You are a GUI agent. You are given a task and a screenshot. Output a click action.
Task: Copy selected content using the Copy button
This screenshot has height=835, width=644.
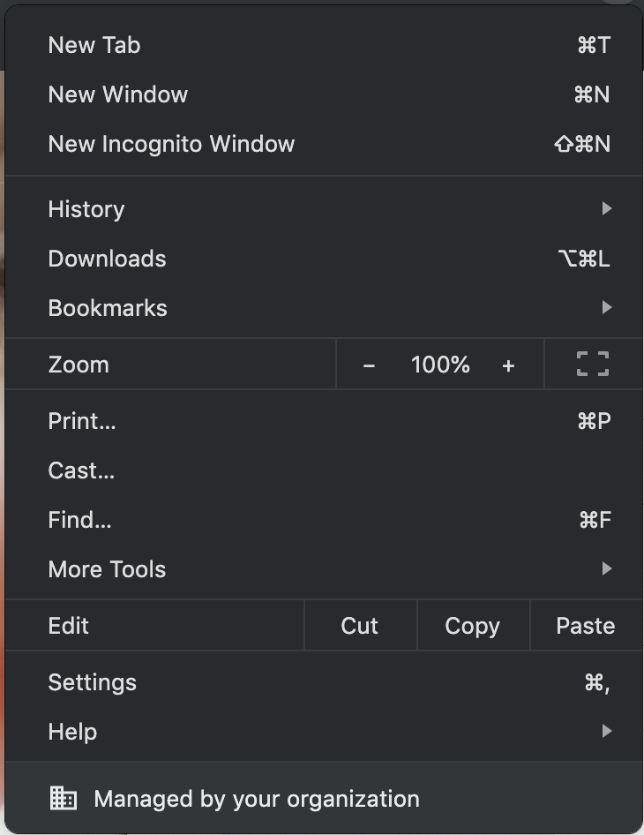pos(473,625)
